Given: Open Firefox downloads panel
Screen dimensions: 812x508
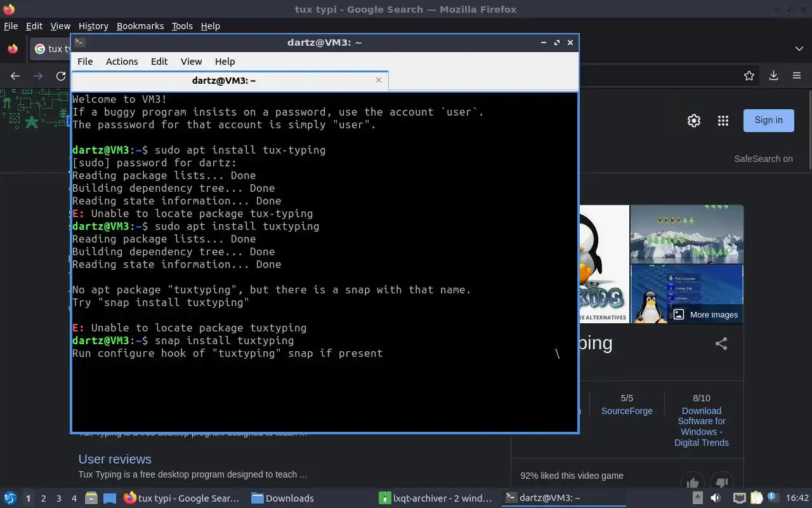Looking at the screenshot, I should tap(773, 76).
